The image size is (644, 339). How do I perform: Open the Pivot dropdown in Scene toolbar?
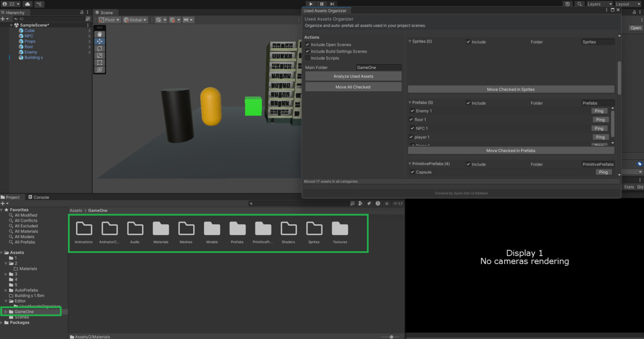click(109, 20)
